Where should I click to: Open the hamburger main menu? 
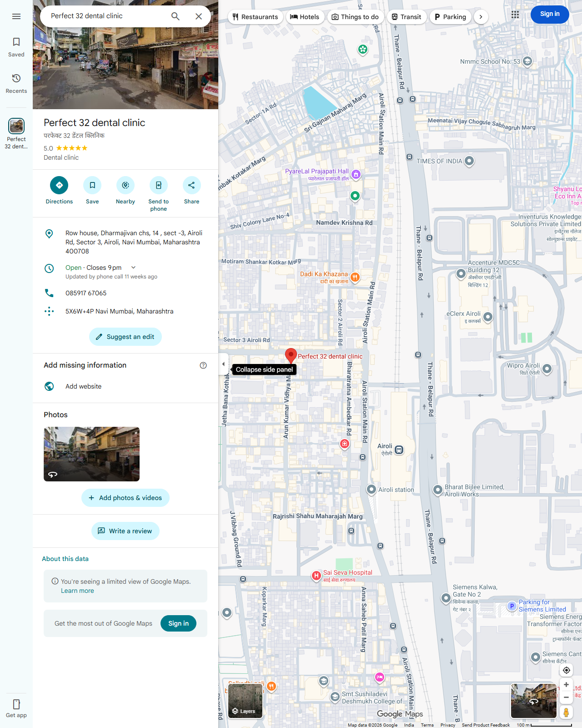(16, 16)
